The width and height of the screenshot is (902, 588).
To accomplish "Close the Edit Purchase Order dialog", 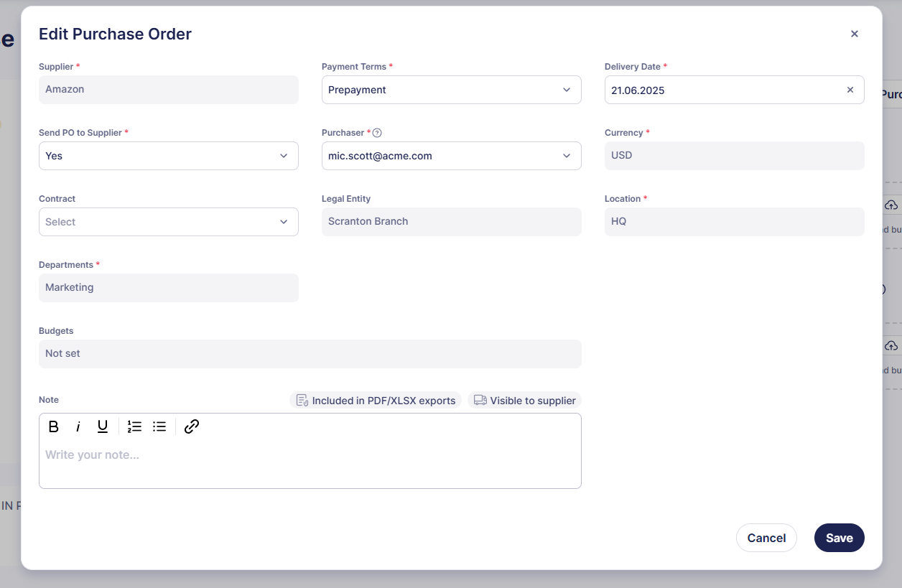I will pyautogui.click(x=855, y=34).
